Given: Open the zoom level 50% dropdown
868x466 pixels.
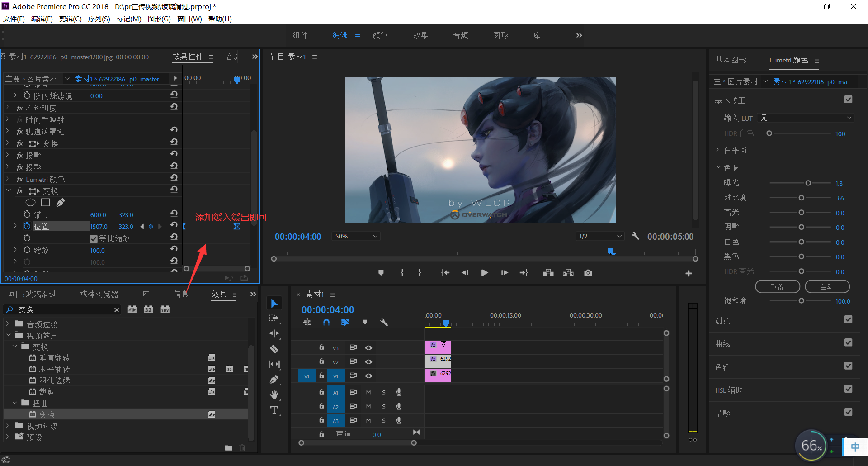Looking at the screenshot, I should pos(356,236).
